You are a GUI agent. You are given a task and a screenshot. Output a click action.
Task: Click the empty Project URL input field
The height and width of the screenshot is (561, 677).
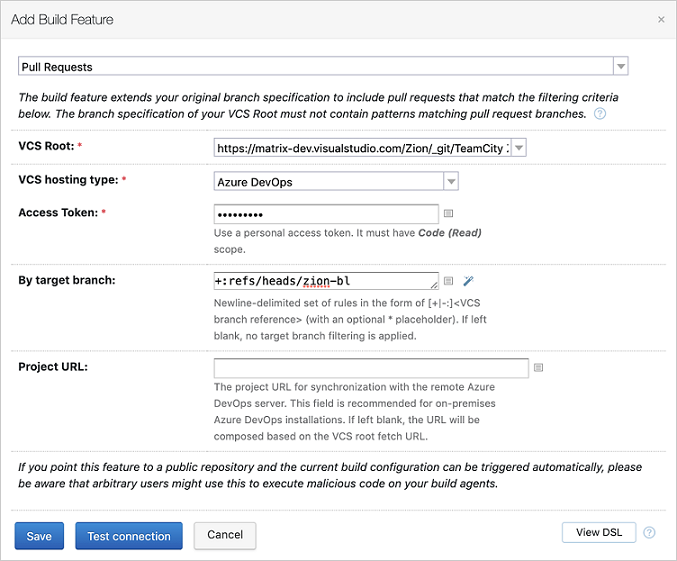pyautogui.click(x=370, y=367)
